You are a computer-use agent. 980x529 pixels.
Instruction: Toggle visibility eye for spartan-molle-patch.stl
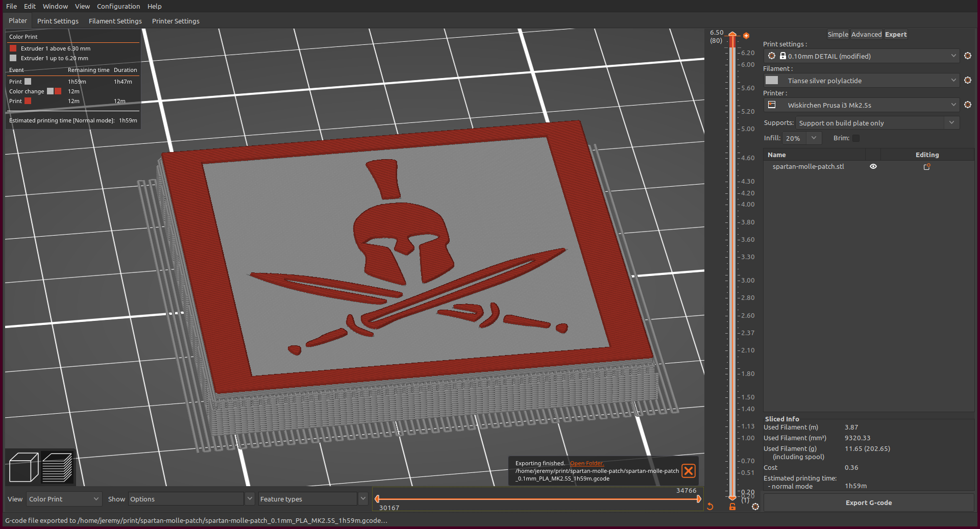pyautogui.click(x=873, y=166)
